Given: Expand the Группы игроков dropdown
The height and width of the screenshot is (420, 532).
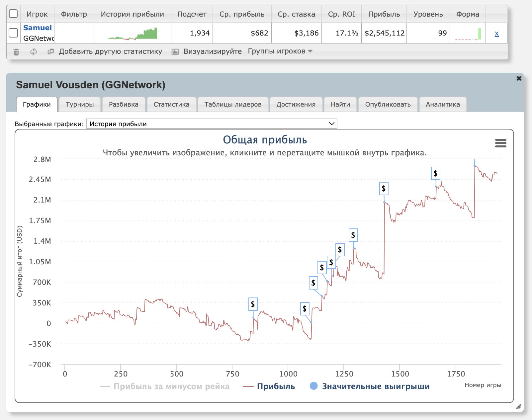Looking at the screenshot, I should coord(280,51).
